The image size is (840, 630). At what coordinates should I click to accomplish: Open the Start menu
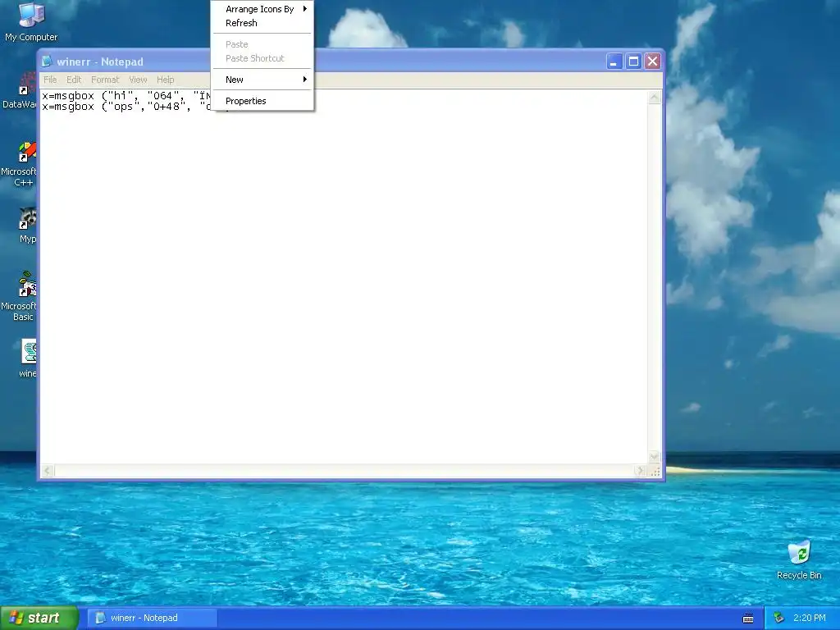tap(39, 618)
